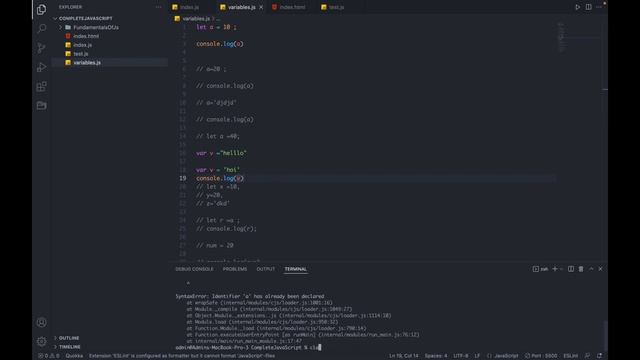Switch to the index.html editor tab
Viewport: 640px width, 360px height.
[x=292, y=7]
